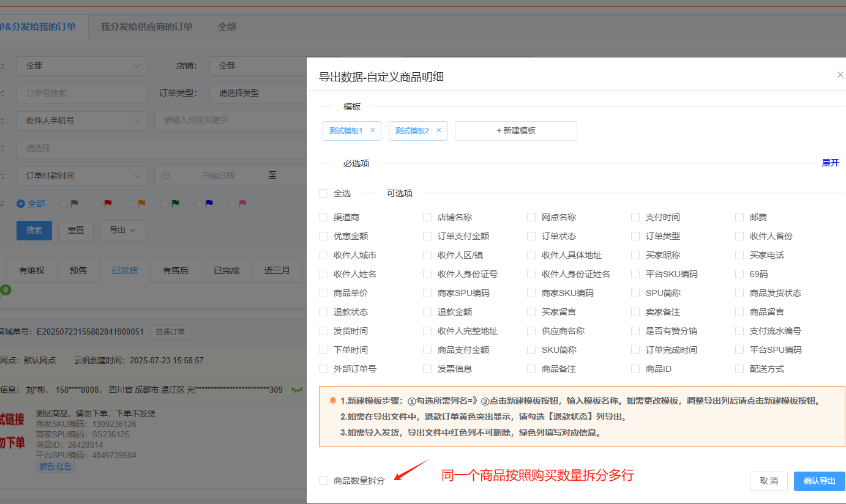Check the 渠道商 column option
This screenshot has width=846, height=504.
pos(323,217)
